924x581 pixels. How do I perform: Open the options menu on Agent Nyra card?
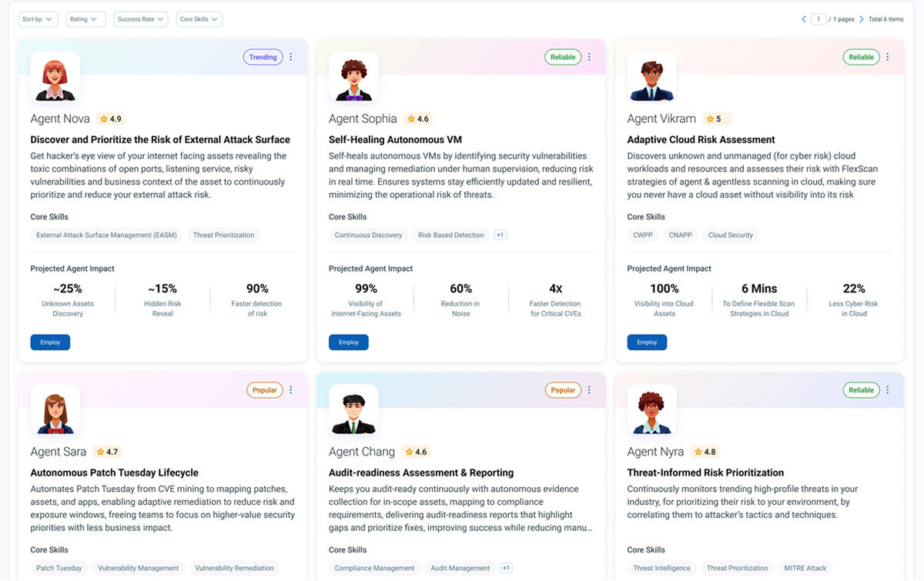coord(887,390)
